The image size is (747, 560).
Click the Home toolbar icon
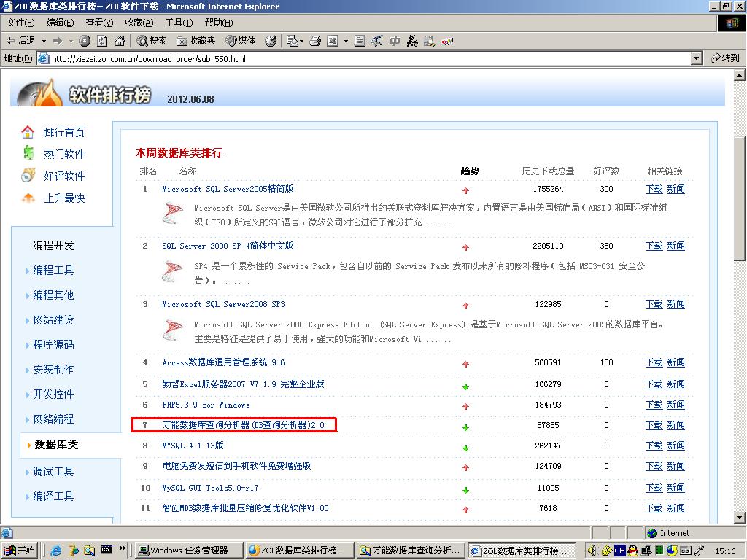tap(120, 41)
